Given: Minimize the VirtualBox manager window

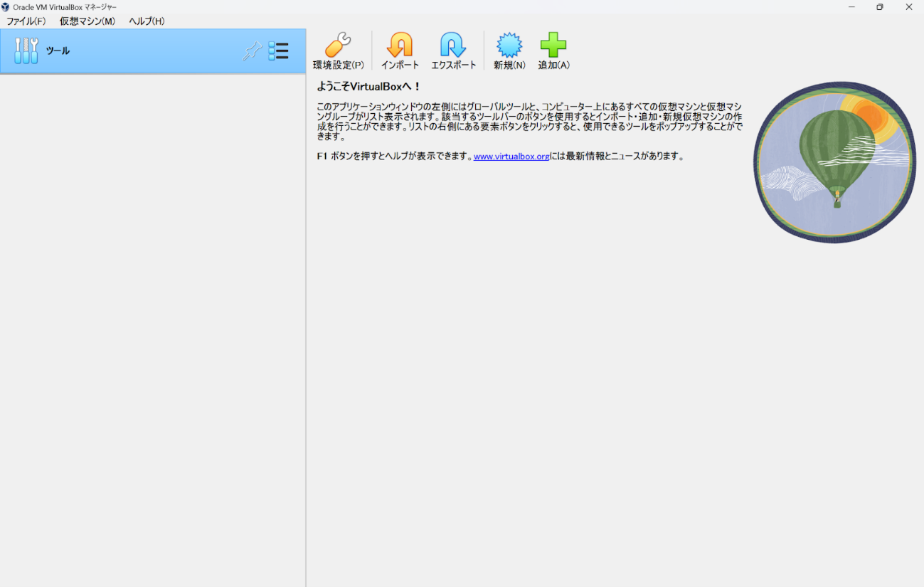Looking at the screenshot, I should point(851,7).
